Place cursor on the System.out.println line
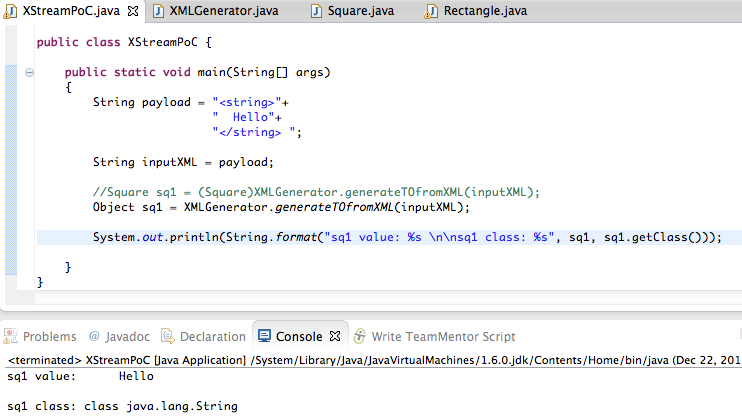The image size is (742, 419). pyautogui.click(x=400, y=237)
